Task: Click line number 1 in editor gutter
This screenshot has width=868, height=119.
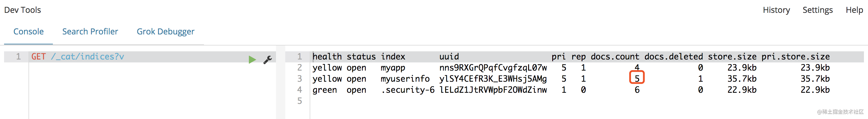Action: coord(19,57)
